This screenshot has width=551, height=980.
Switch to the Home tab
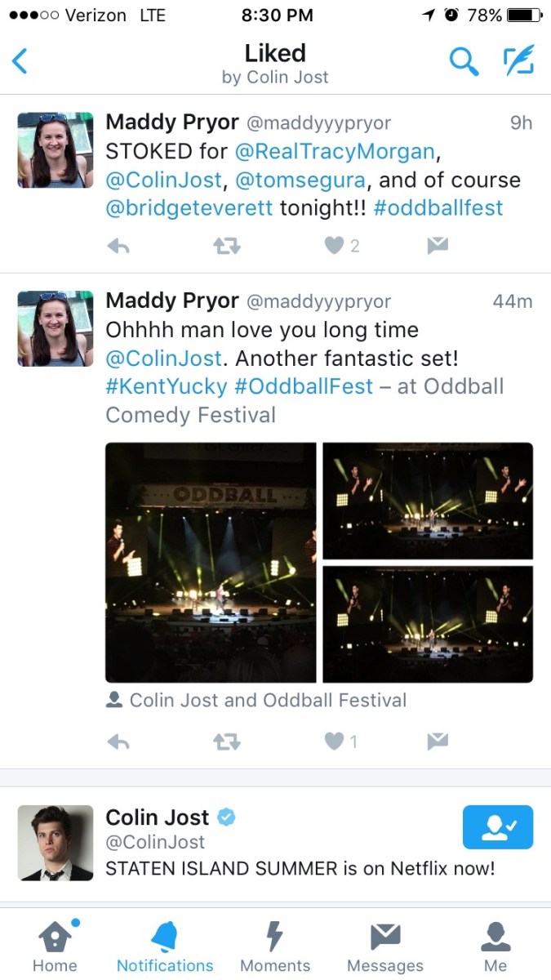(55, 947)
